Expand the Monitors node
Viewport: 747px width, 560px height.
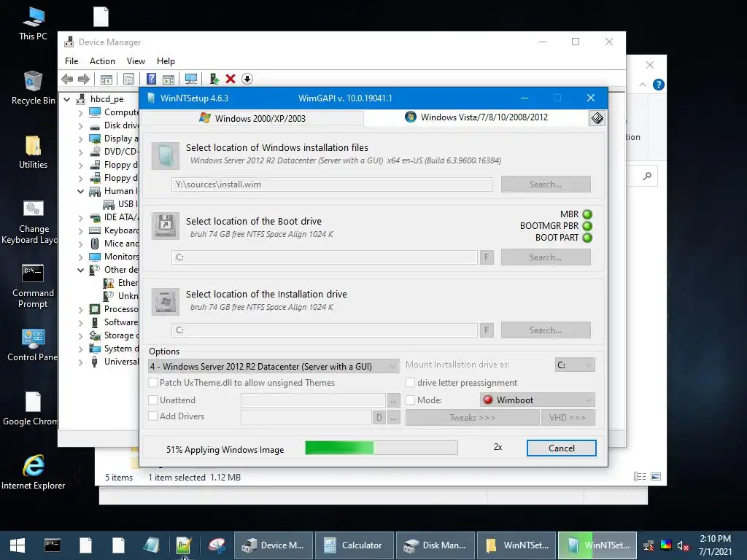(80, 257)
